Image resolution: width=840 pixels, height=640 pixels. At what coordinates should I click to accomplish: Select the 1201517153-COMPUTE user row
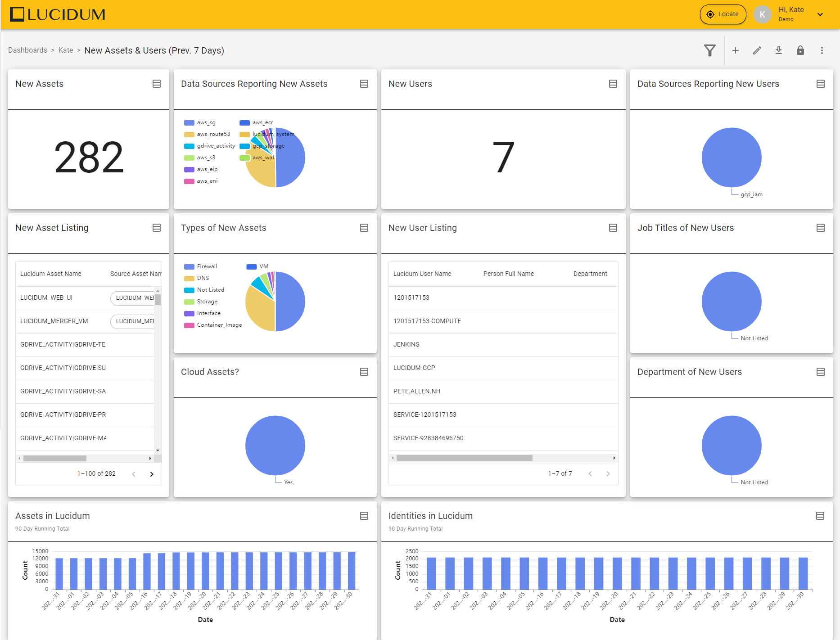503,321
